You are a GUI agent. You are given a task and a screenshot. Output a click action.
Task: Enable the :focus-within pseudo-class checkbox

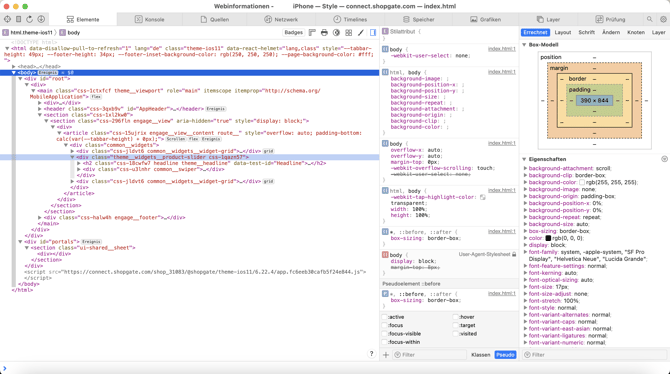point(385,342)
